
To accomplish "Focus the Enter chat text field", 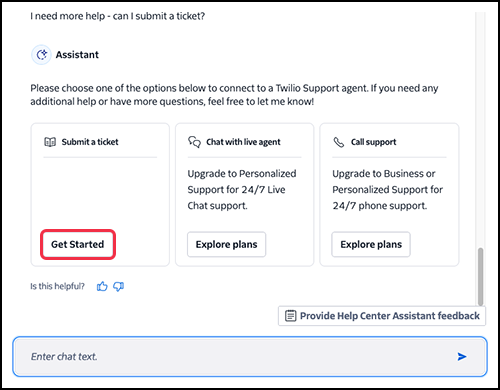I will point(250,357).
